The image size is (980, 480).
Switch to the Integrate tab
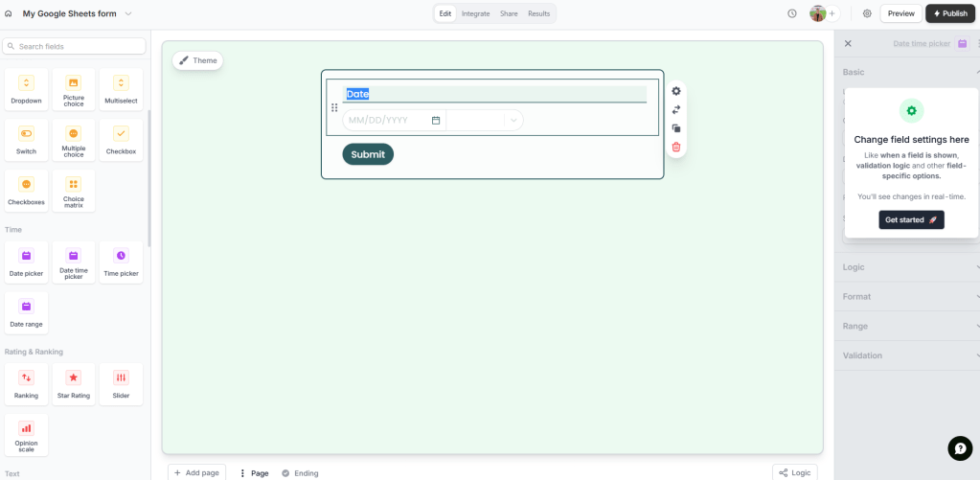pos(475,13)
